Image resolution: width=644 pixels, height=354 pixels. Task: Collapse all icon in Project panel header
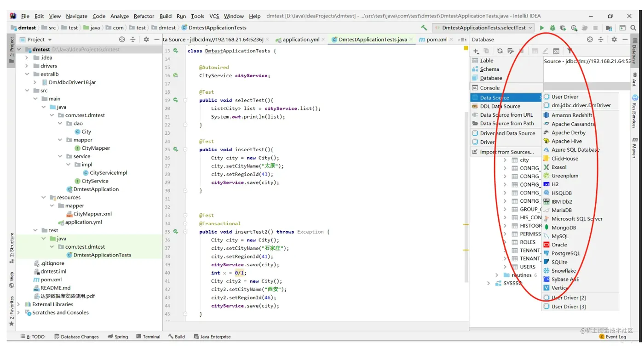[133, 40]
